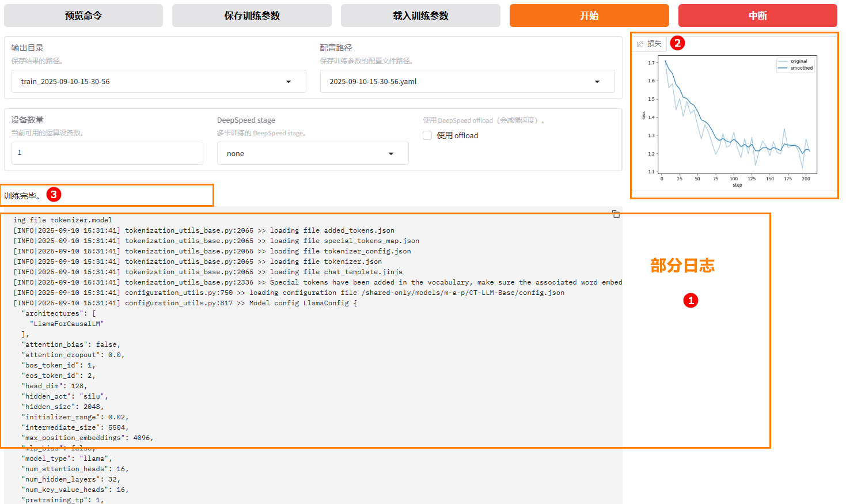The height and width of the screenshot is (504, 846).
Task: Click the 预览命令 button
Action: coord(84,16)
